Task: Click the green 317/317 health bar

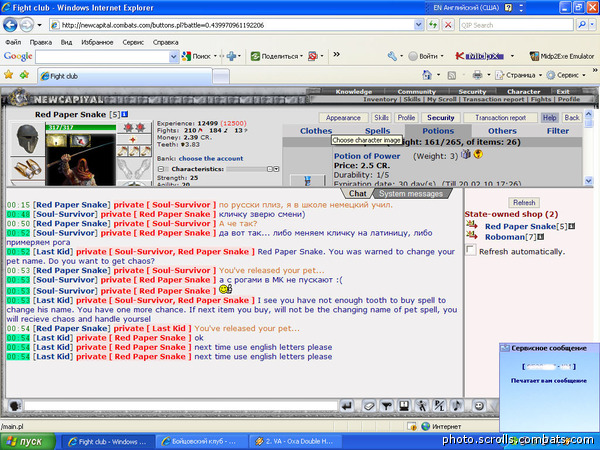Action: point(80,127)
